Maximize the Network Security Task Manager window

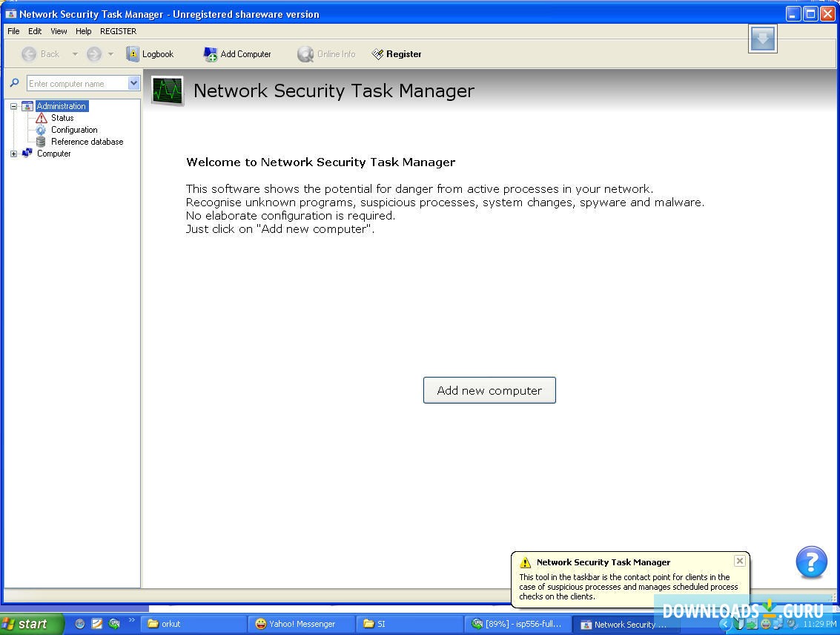click(x=810, y=14)
